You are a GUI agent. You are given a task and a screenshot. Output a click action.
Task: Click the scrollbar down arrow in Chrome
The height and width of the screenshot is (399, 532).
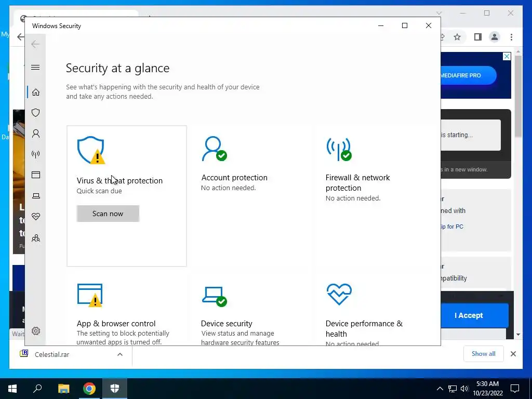[x=518, y=334]
